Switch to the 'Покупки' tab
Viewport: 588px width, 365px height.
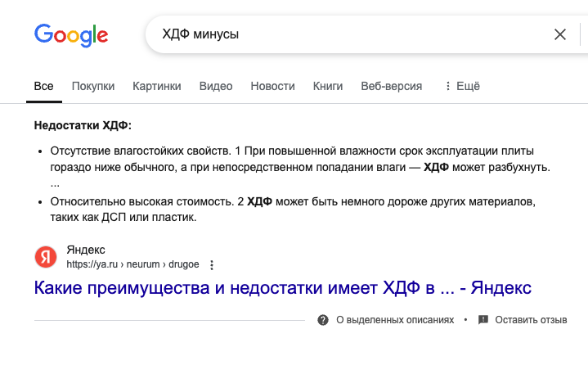[x=93, y=86]
